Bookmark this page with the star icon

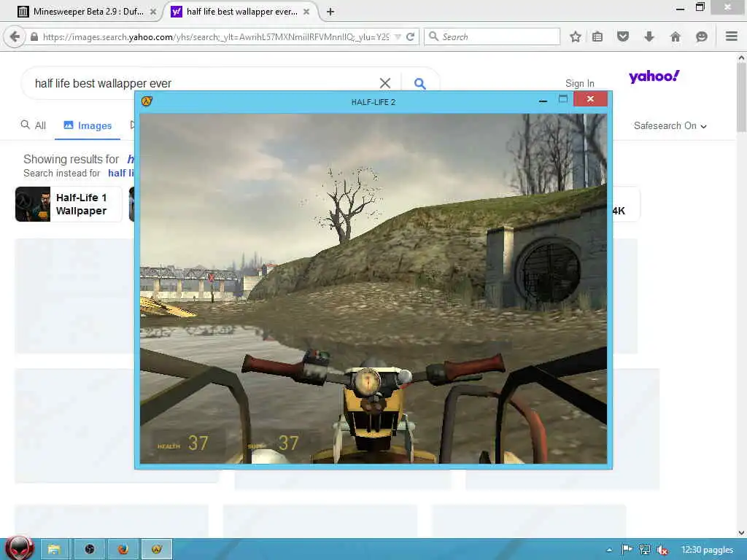[576, 36]
